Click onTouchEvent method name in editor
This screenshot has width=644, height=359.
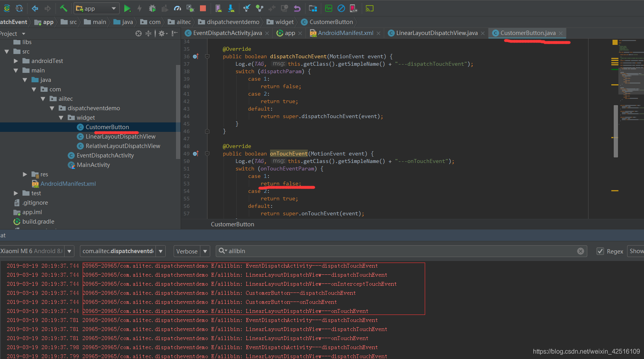pyautogui.click(x=289, y=154)
